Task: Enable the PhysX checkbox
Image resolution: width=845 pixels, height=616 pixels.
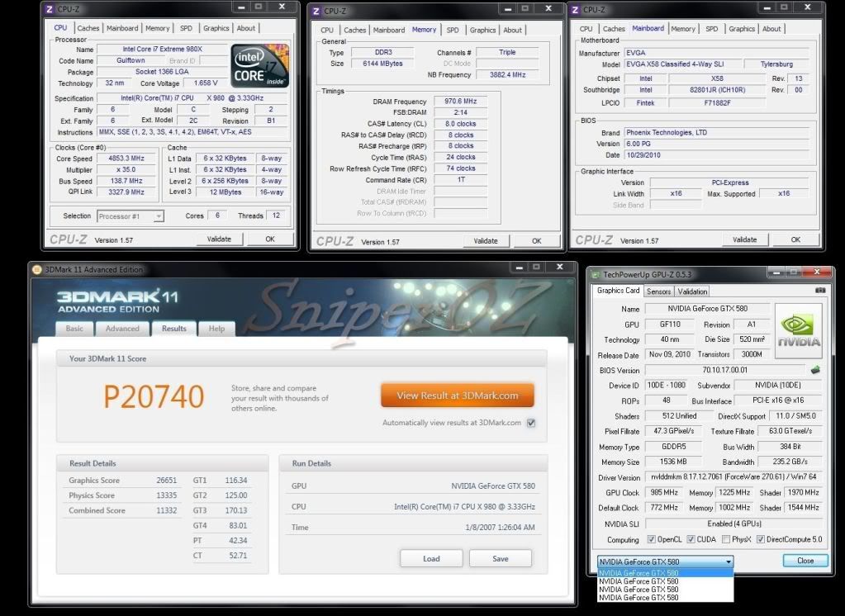Action: pos(725,540)
